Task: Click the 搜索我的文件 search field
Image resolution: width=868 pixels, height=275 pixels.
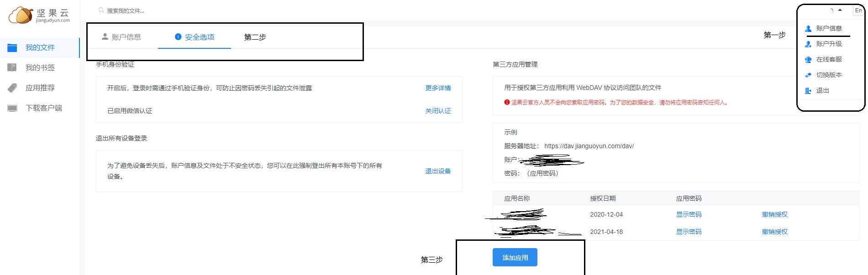Action: point(126,10)
